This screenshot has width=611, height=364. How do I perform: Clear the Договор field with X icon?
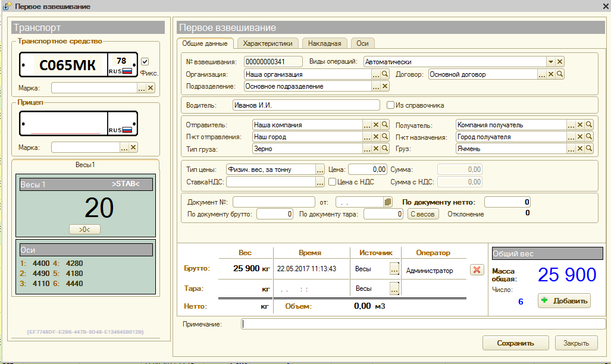[550, 74]
